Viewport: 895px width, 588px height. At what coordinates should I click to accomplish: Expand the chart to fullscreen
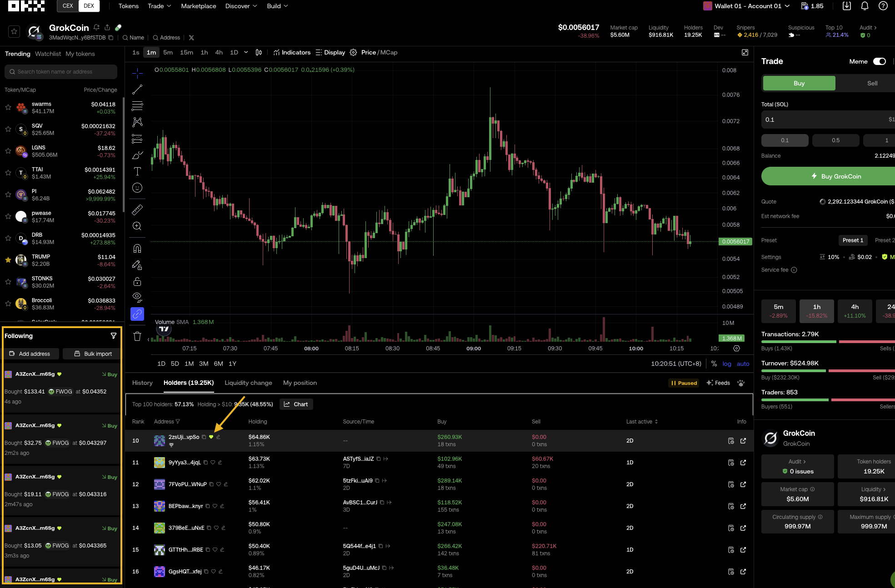(745, 53)
